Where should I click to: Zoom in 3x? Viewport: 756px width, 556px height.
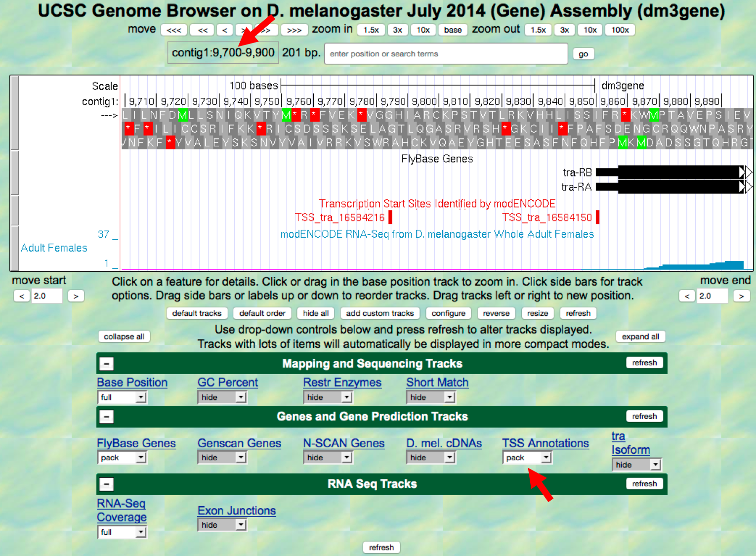click(x=398, y=30)
